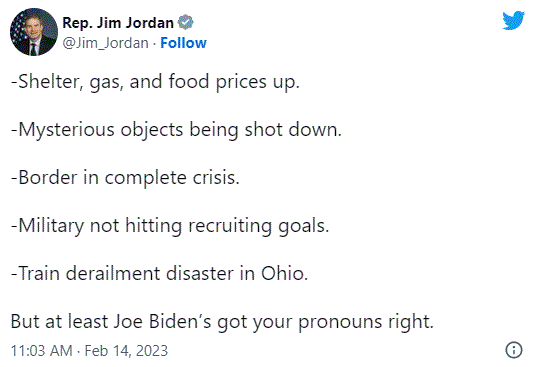This screenshot has width=540, height=367.
Task: Click the word 'Military' in the tweet
Action: click(51, 226)
